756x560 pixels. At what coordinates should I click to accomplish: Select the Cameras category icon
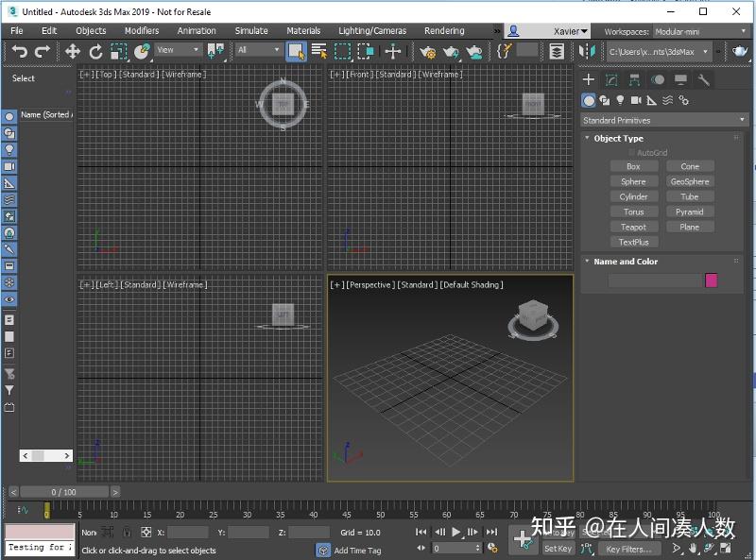tap(636, 100)
